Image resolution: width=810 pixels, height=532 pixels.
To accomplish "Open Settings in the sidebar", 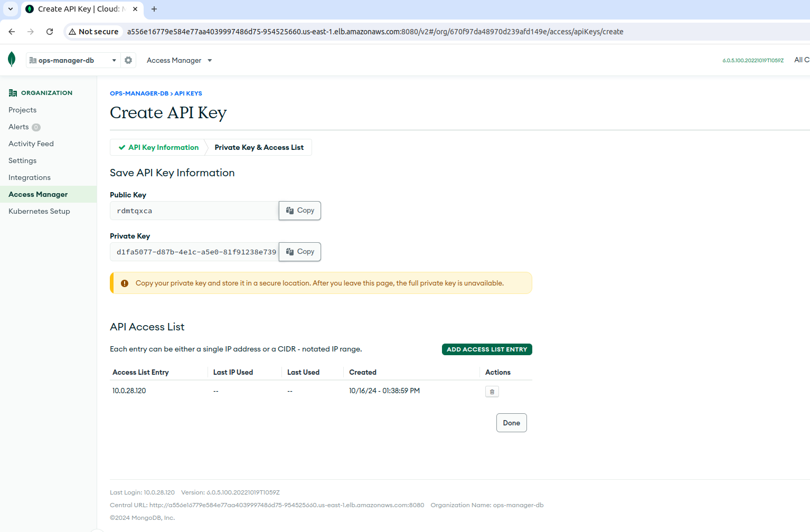I will tap(23, 160).
